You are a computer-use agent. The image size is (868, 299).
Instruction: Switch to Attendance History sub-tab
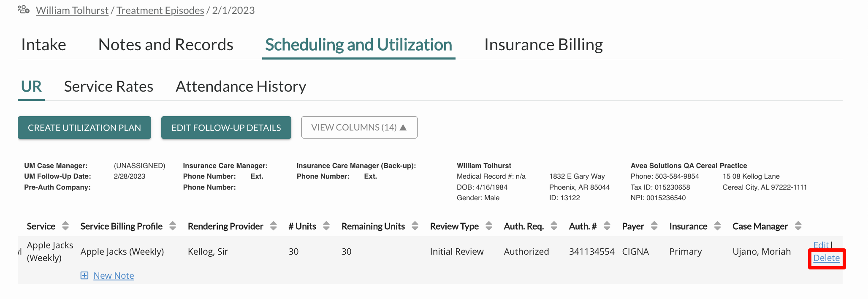[x=241, y=87]
